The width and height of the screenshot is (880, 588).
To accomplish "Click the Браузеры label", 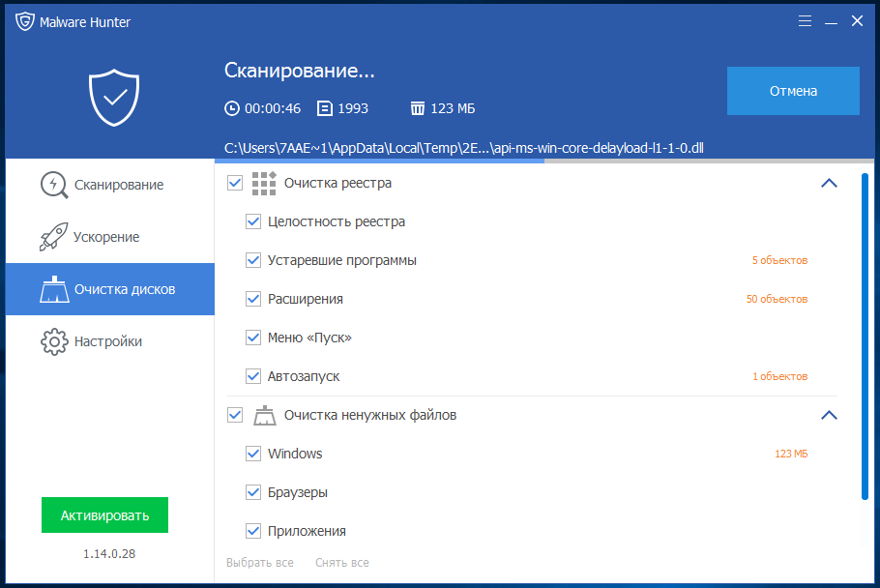I will pyautogui.click(x=298, y=492).
